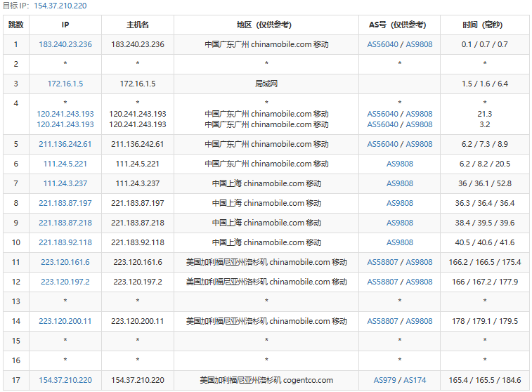Select hop number 13 cell
The height and width of the screenshot is (392, 532).
[x=16, y=301]
